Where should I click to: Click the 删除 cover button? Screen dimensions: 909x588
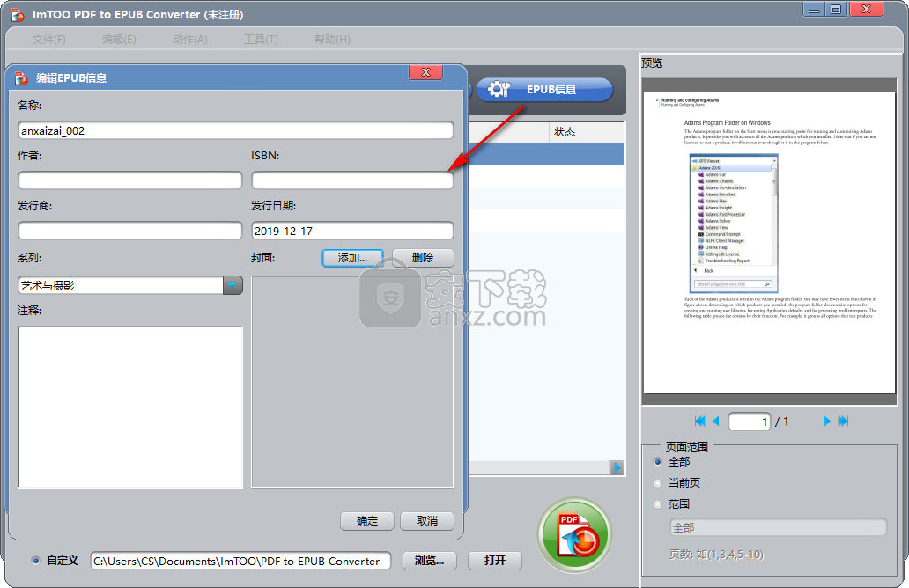pos(423,258)
